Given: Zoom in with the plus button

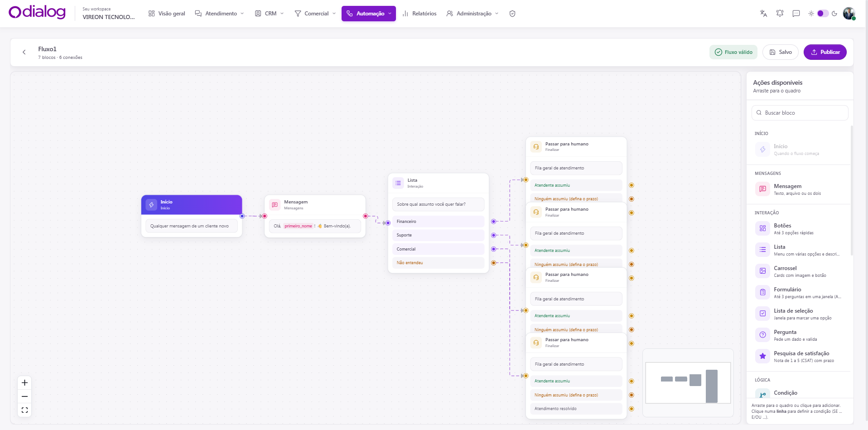Looking at the screenshot, I should pos(24,383).
